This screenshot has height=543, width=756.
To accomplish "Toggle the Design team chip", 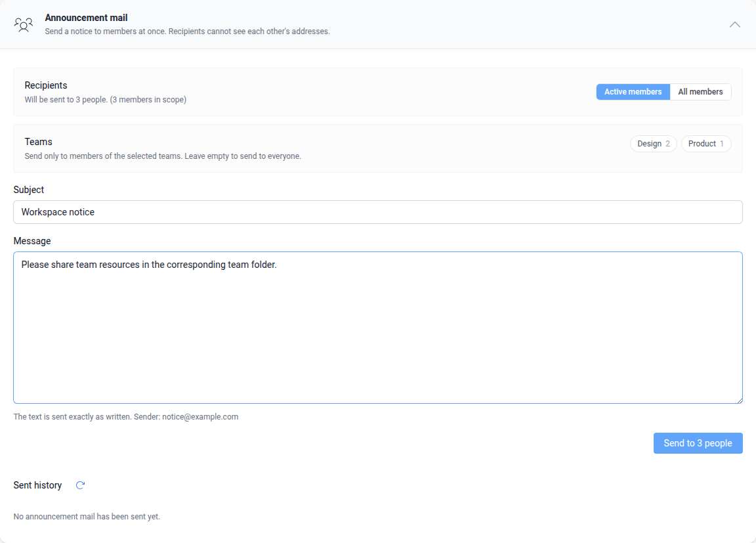I will coord(654,144).
